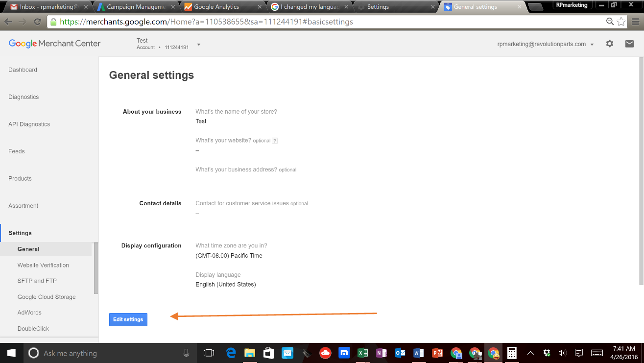Click the RPmarketing Chrome profile button
The image size is (644, 363).
click(572, 5)
